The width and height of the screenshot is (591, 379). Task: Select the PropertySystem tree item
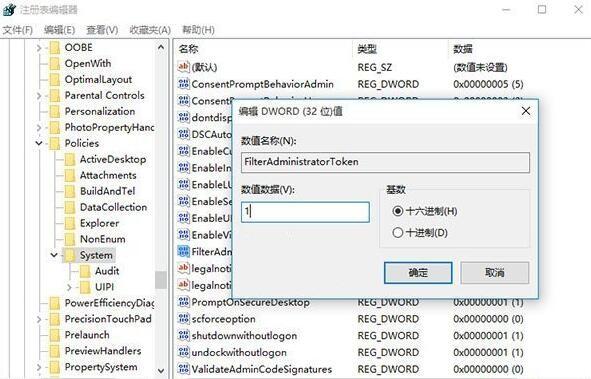tap(101, 367)
